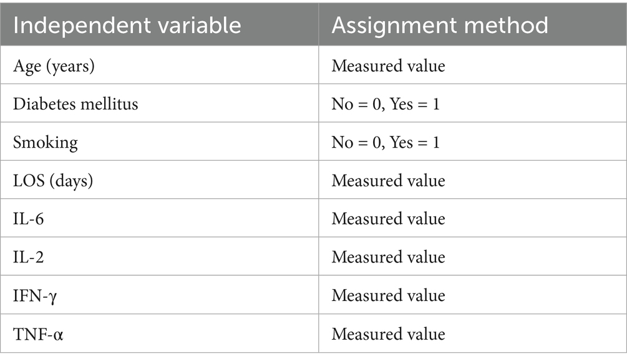The height and width of the screenshot is (364, 627).
Task: Click Measured value in the Age row
Action: pos(388,65)
